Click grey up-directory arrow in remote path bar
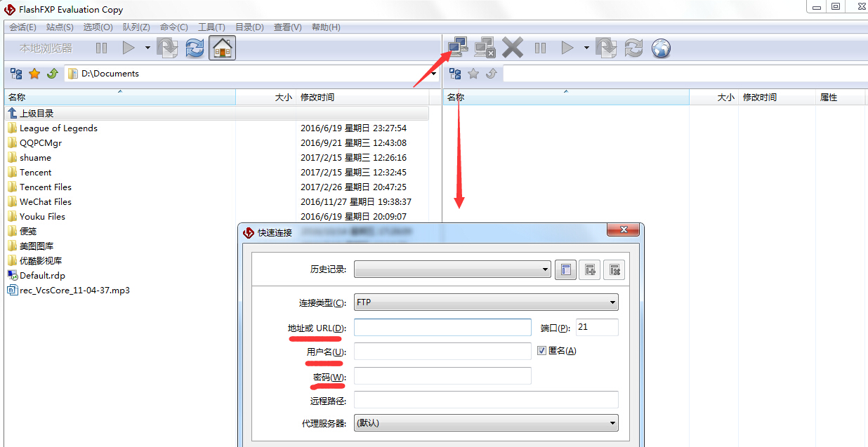The width and height of the screenshot is (868, 447). [x=492, y=74]
